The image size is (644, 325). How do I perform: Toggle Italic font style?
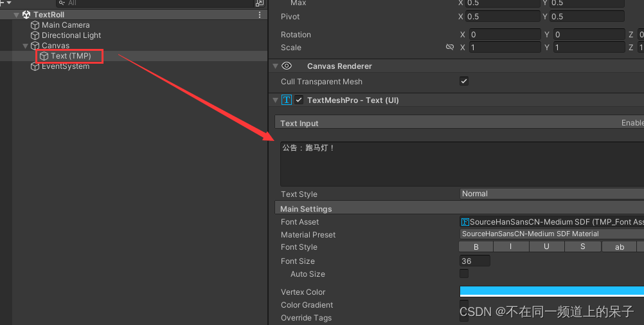coord(511,246)
